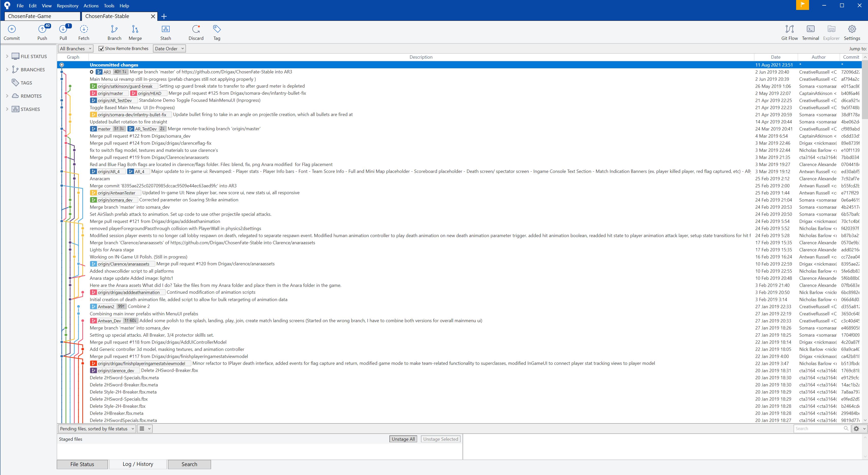The image size is (868, 475).
Task: Click the origin/clarence_dev branch label
Action: [x=115, y=370]
